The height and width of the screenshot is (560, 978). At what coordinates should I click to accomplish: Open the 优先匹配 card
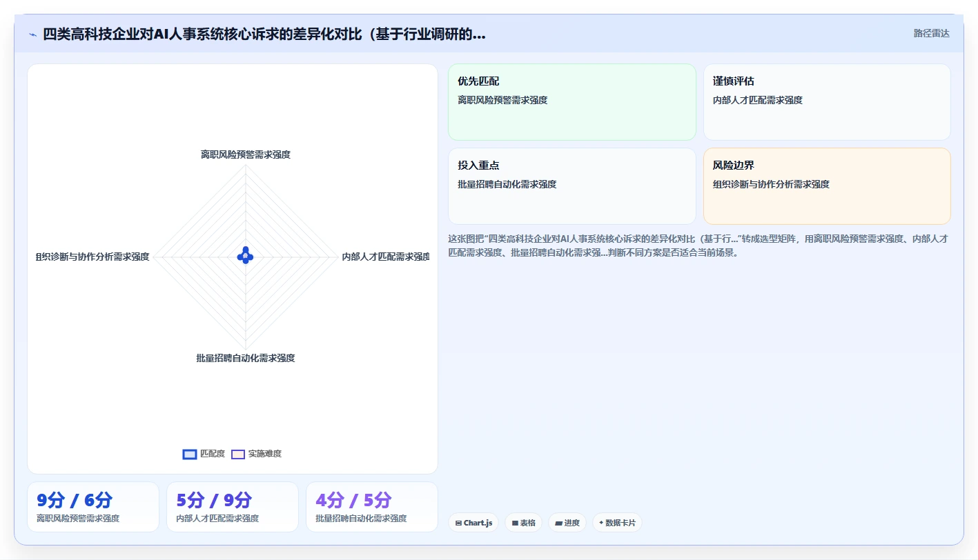[x=572, y=102]
